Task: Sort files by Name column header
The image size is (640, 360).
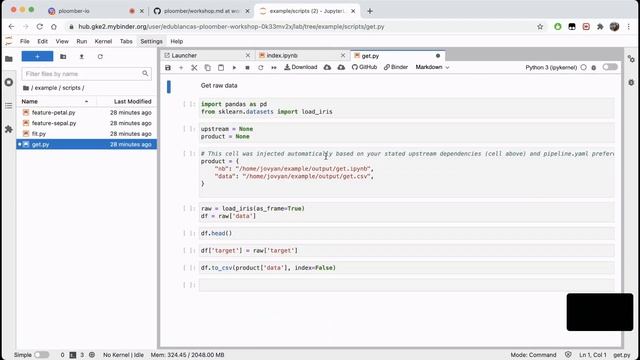Action: [x=56, y=101]
